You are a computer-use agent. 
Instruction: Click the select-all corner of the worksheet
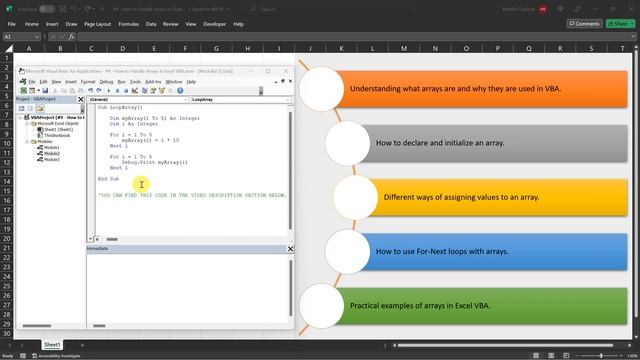[x=9, y=49]
